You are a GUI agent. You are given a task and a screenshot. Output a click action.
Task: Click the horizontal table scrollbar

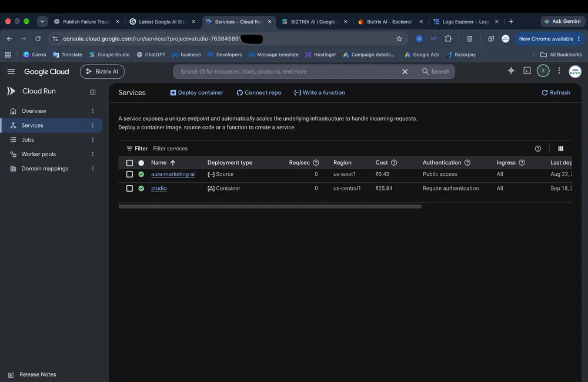(x=270, y=206)
